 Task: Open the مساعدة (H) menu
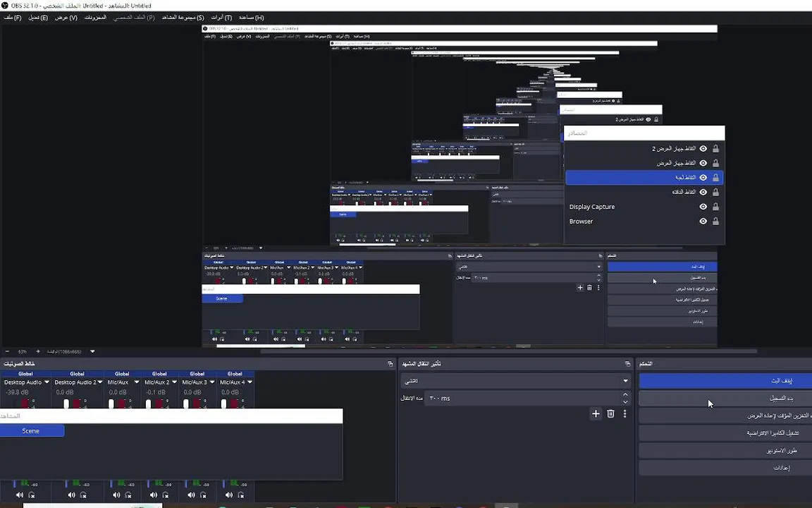(x=251, y=18)
